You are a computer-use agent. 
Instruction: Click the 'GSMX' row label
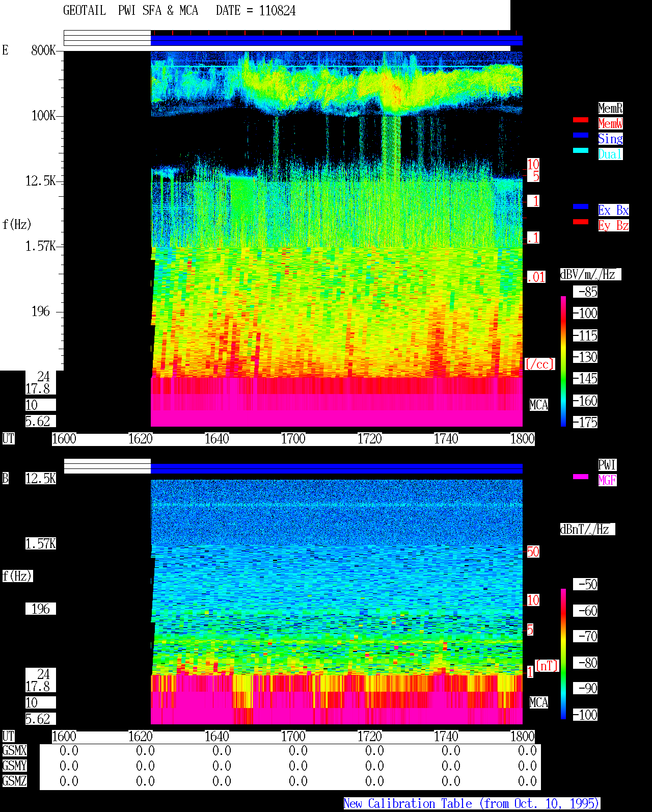coord(14,750)
